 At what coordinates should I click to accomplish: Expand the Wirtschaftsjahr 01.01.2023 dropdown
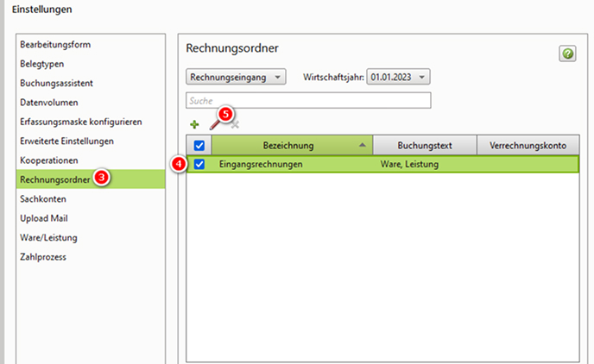398,78
